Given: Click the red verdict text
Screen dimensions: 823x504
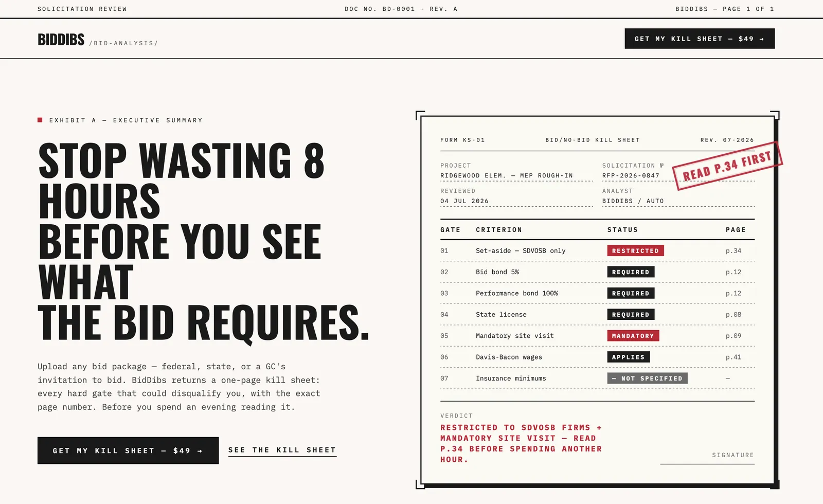Looking at the screenshot, I should pos(521,443).
